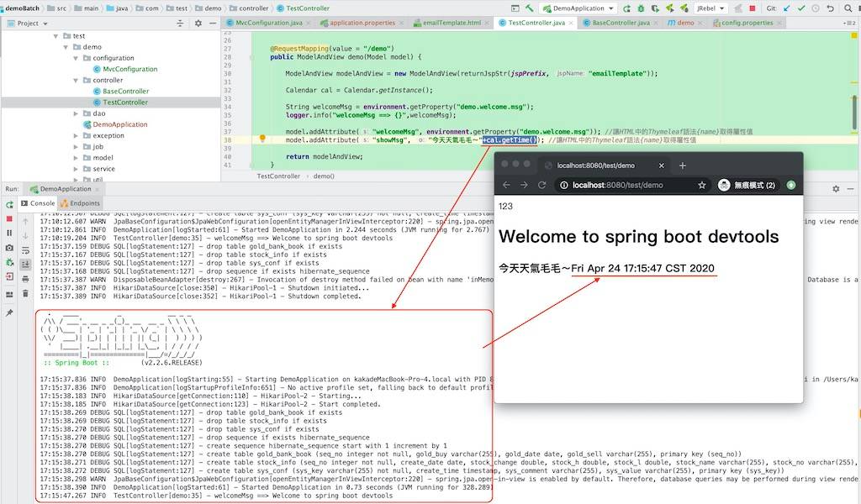Switch to BaseController.java editor tab
The image size is (861, 504).
coord(621,23)
